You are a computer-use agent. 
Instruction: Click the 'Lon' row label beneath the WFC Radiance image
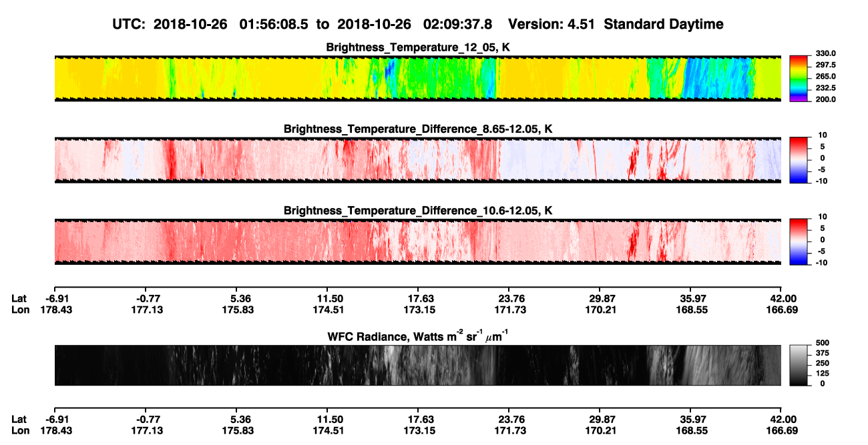19,431
